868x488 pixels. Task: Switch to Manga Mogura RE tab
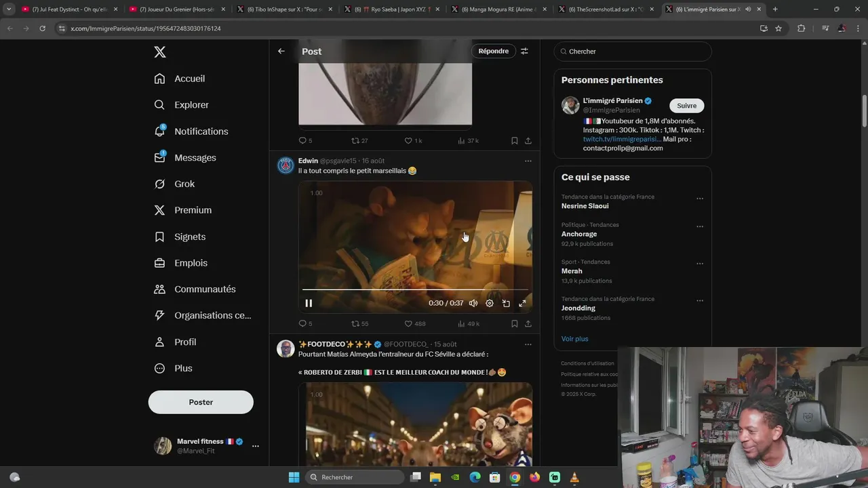498,9
